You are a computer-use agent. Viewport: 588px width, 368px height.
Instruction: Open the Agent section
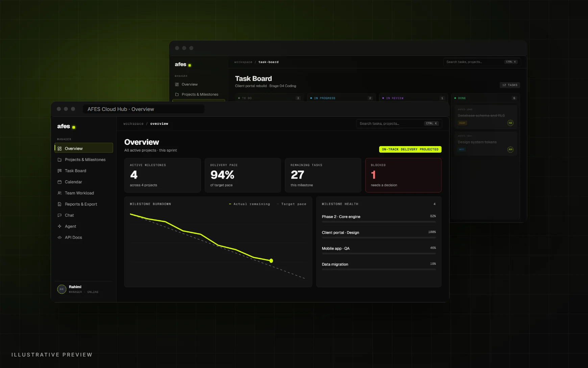(x=83, y=226)
